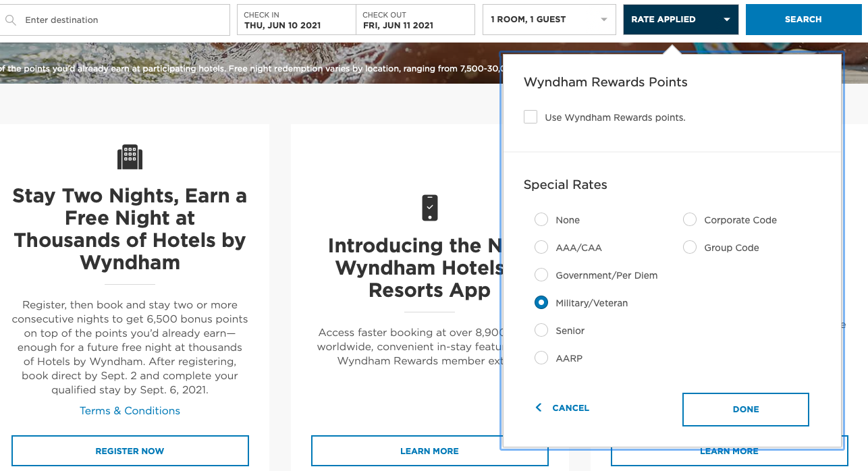This screenshot has height=471, width=868.
Task: Click the Stay Two Nights offer headline
Action: 130,229
